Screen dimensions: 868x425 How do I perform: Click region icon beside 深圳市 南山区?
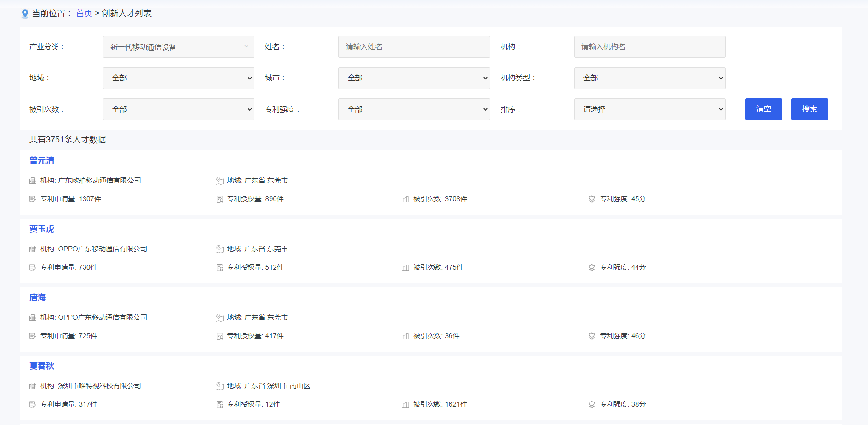[x=220, y=386]
